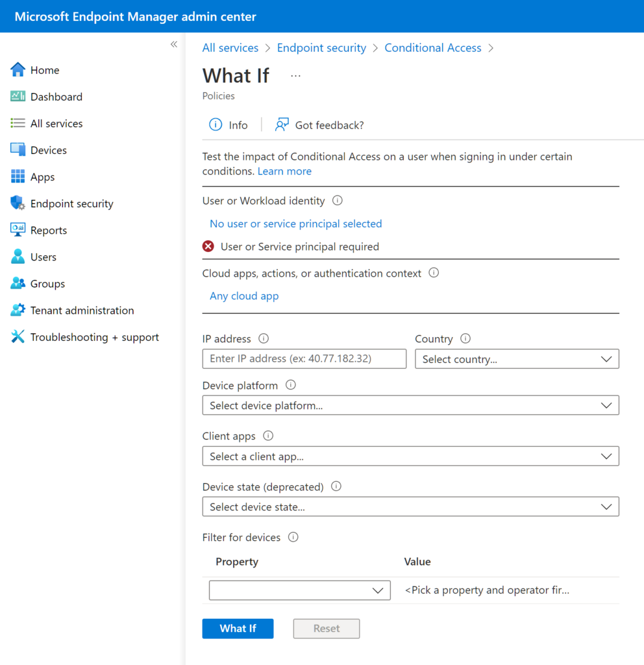Show info tooltip for Cloud apps, actions, or authentication context
This screenshot has height=665, width=644.
(434, 273)
